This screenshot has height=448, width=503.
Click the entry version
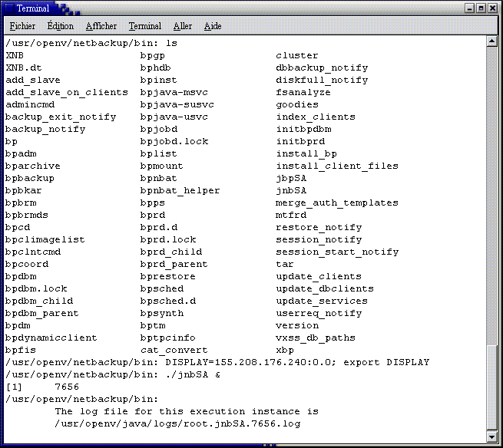tap(297, 326)
